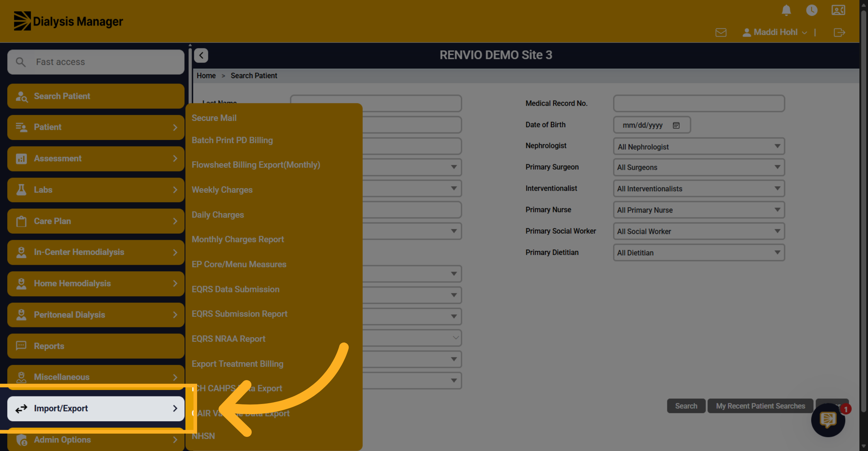
Task: Select Monthly Charges Report
Action: tap(238, 239)
